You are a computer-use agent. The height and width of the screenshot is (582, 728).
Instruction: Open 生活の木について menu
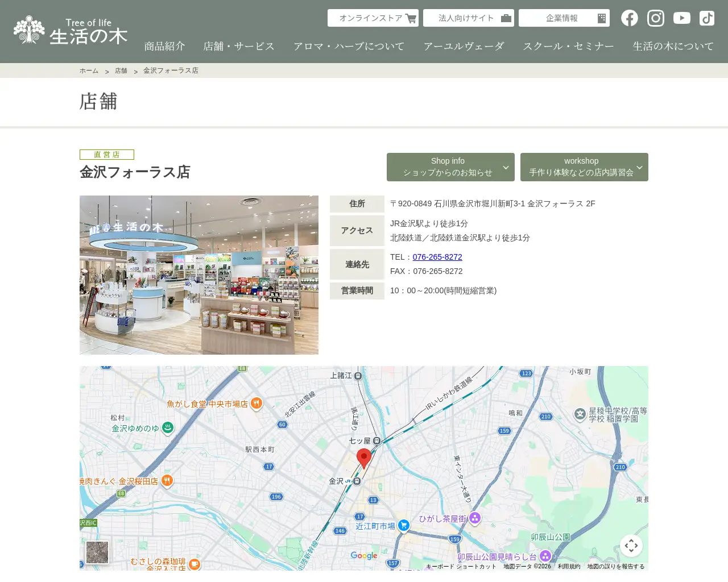pos(673,46)
